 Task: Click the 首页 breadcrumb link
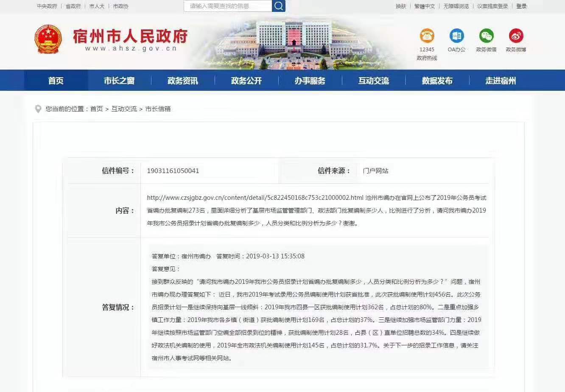point(96,109)
